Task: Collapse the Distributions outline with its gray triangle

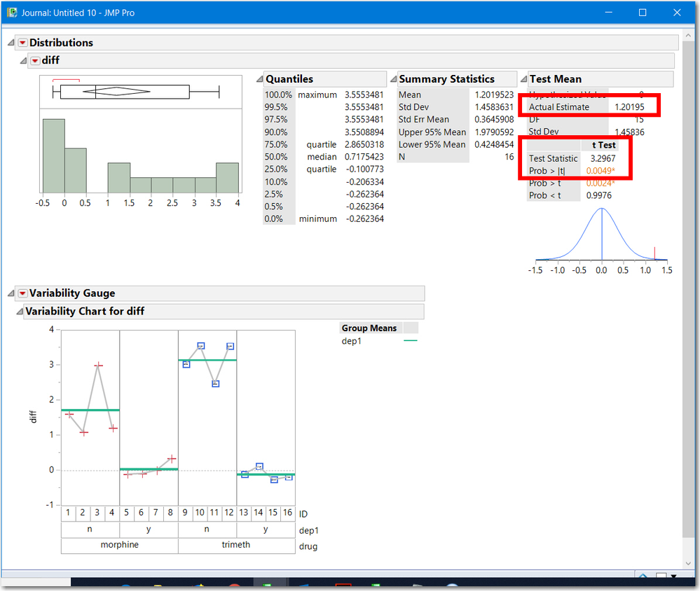Action: tap(11, 43)
